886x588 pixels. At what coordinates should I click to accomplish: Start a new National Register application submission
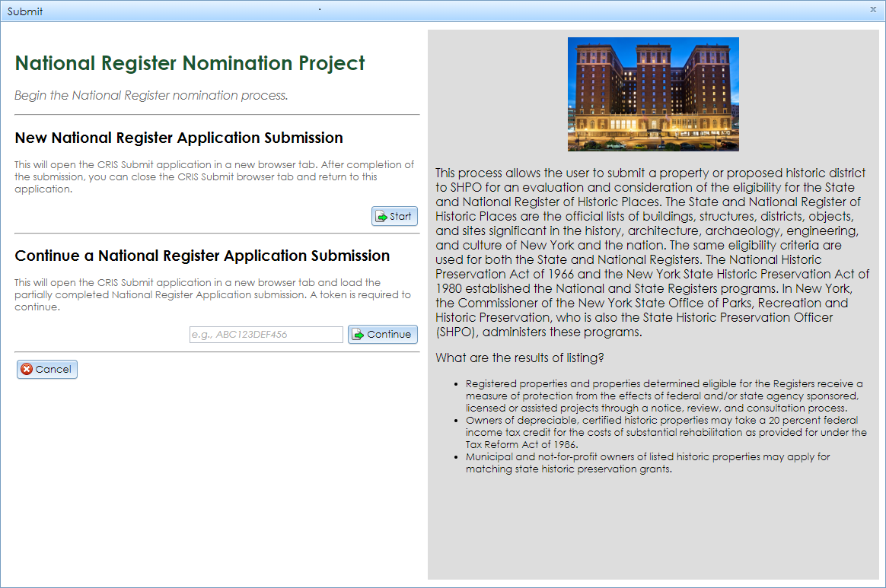coord(394,216)
